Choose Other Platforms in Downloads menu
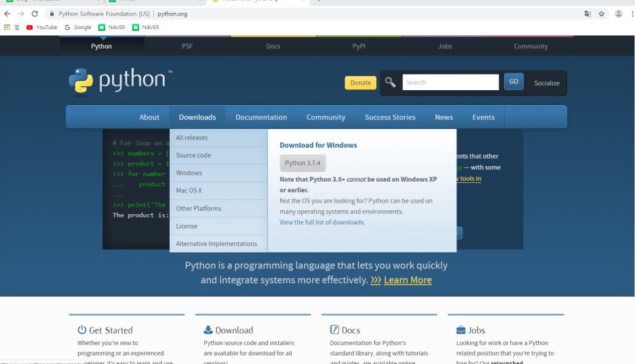This screenshot has width=635, height=364. click(218, 209)
